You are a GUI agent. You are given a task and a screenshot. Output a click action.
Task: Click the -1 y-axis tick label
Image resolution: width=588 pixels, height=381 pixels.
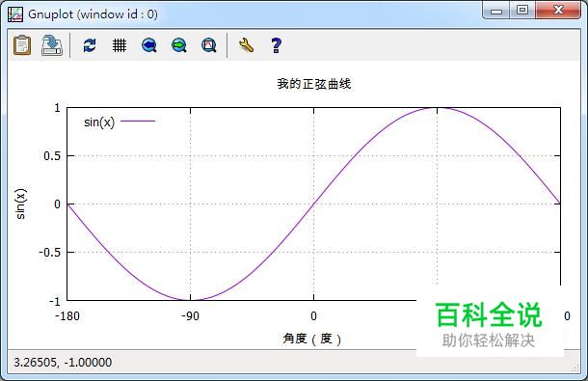[x=55, y=301]
